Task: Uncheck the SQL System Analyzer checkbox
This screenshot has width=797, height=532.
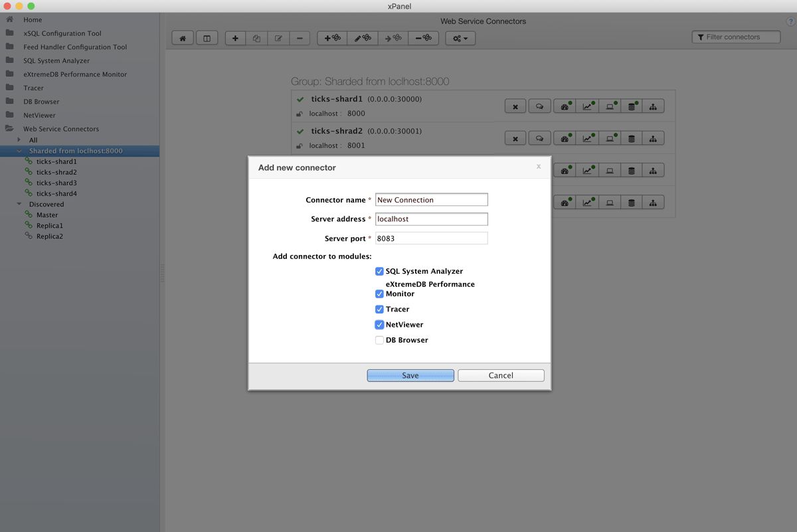Action: [x=379, y=271]
